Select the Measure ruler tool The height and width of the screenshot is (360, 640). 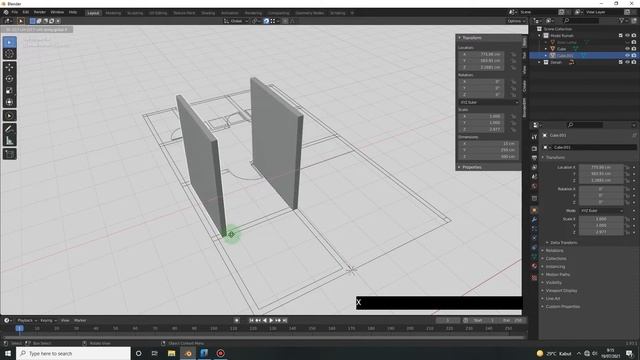click(x=10, y=141)
